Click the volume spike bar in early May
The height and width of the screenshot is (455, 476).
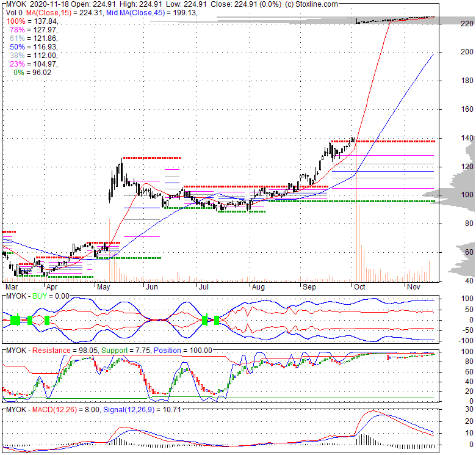coord(109,250)
